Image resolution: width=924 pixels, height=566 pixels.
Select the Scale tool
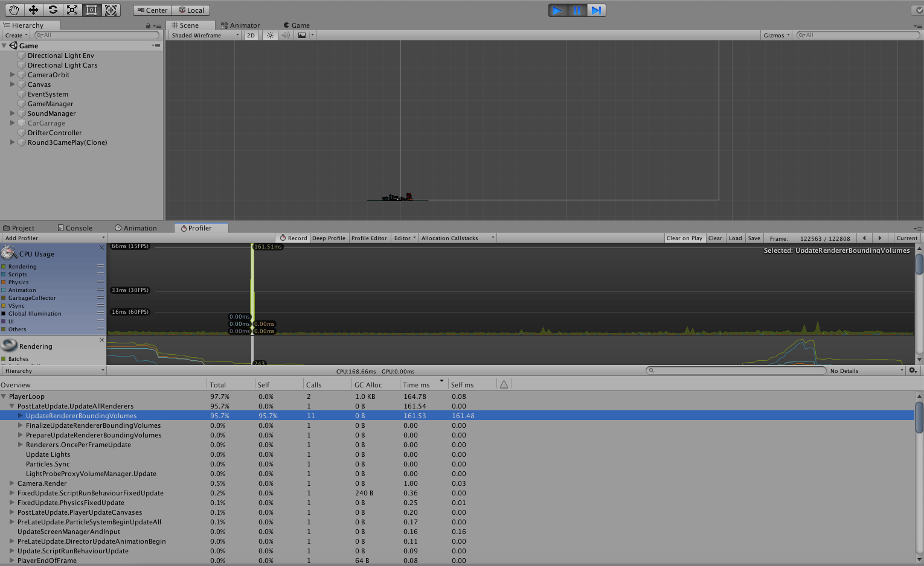click(x=72, y=10)
